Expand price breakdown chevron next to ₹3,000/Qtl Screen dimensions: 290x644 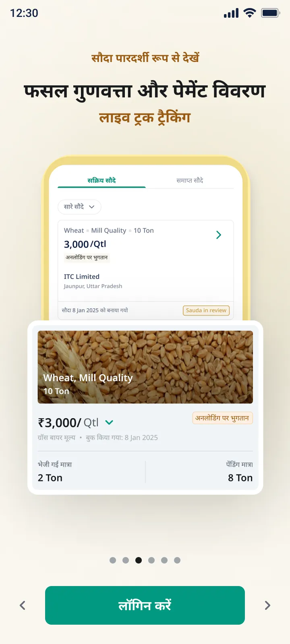(x=109, y=423)
